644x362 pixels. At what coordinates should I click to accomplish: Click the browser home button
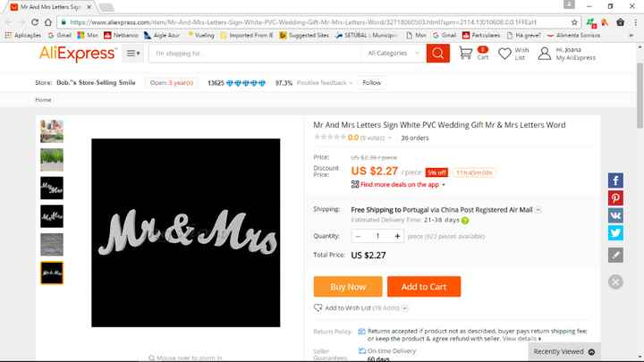48,22
